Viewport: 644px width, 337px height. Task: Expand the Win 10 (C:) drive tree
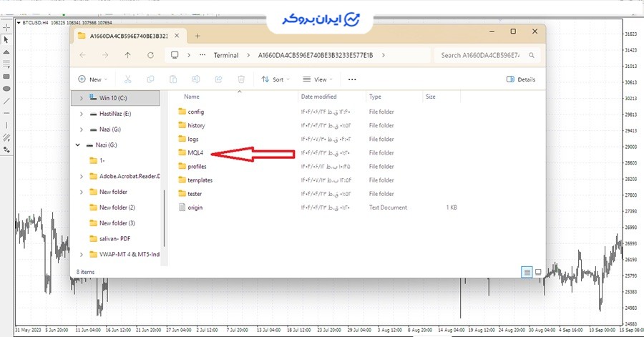81,97
